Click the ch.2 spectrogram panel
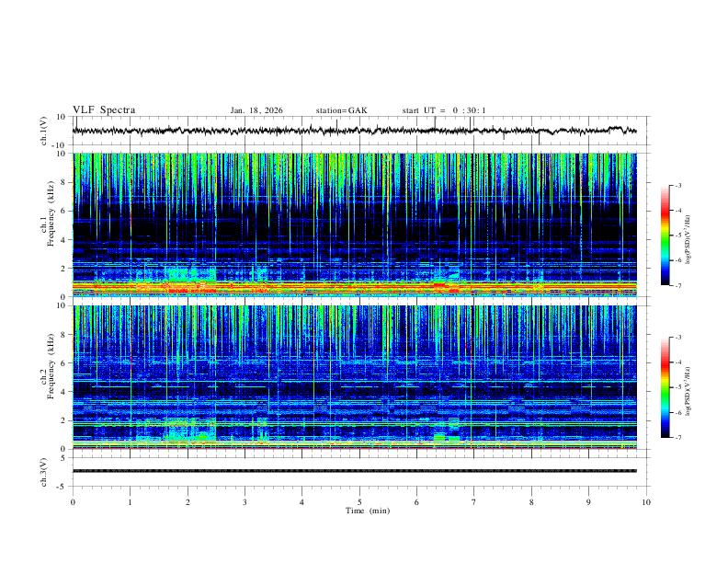Viewport: 728px width, 563px height. click(354, 377)
